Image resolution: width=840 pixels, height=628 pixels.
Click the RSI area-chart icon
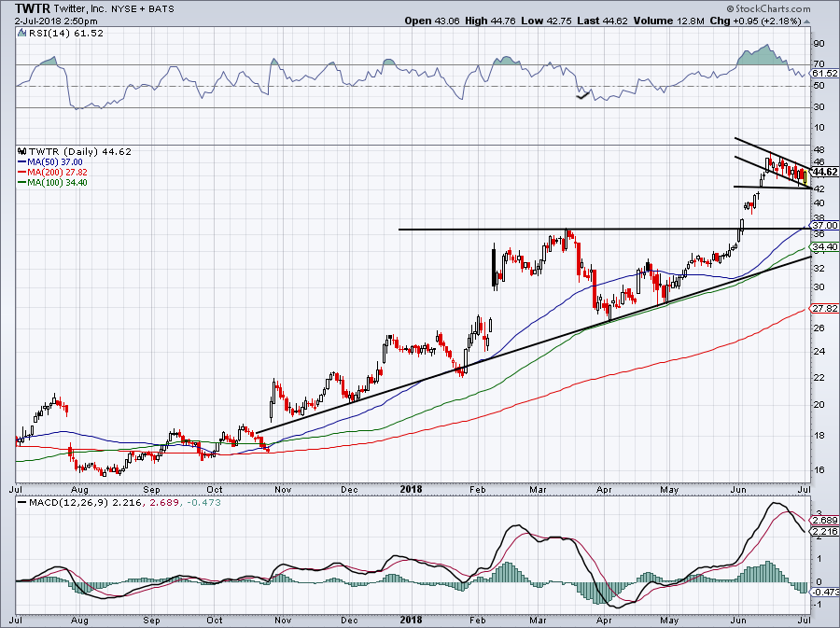(x=21, y=33)
